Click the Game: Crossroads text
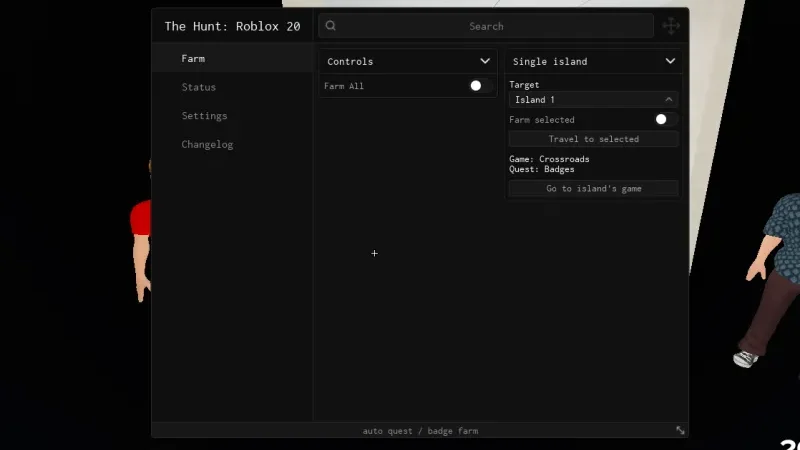This screenshot has height=450, width=800. click(549, 159)
